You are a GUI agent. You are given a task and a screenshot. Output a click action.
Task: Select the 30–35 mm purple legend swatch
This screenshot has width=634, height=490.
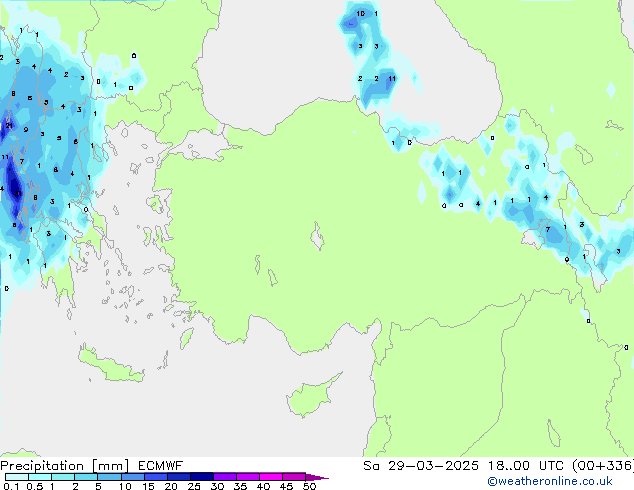click(x=225, y=477)
